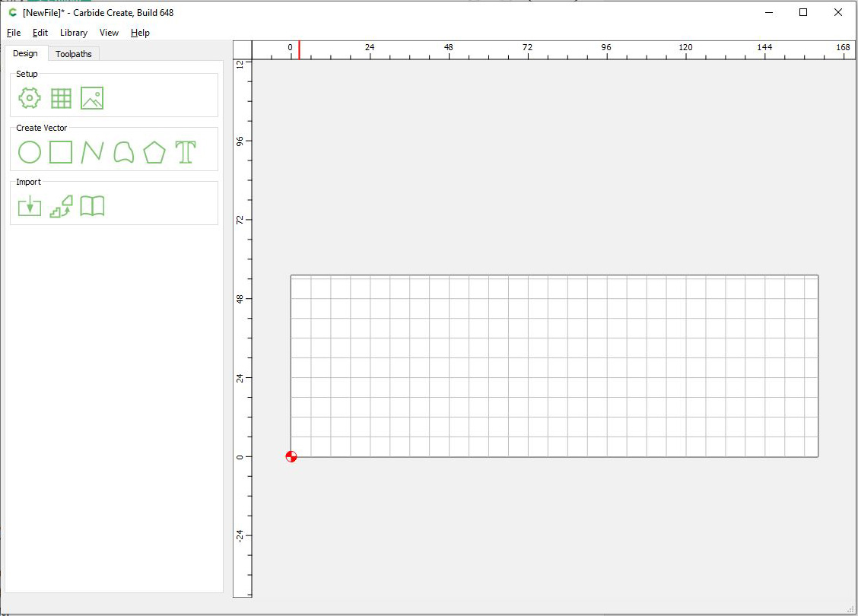Minimize the Carbide Create window
Screen dimensions: 858x616
769,12
